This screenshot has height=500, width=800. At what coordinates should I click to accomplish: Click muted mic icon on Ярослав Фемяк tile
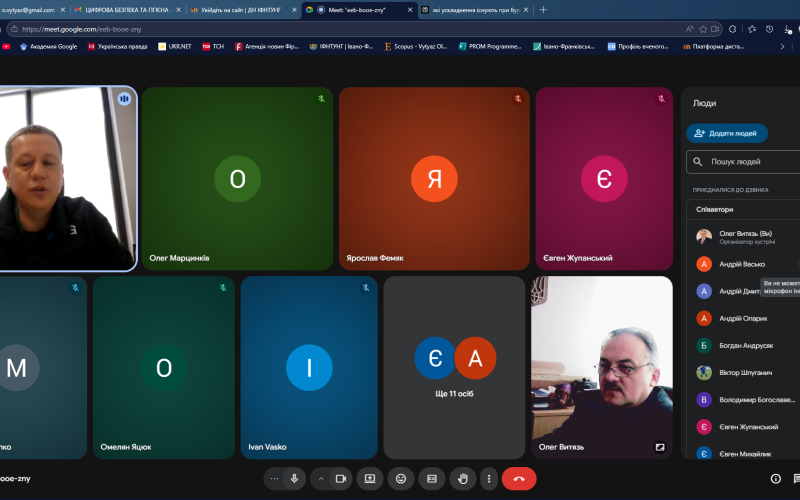518,99
